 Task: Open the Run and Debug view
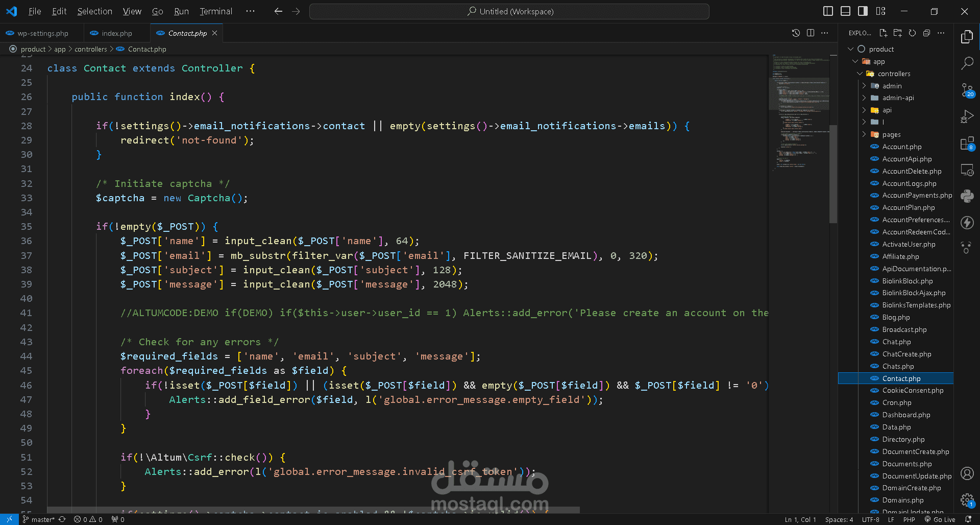pos(967,117)
